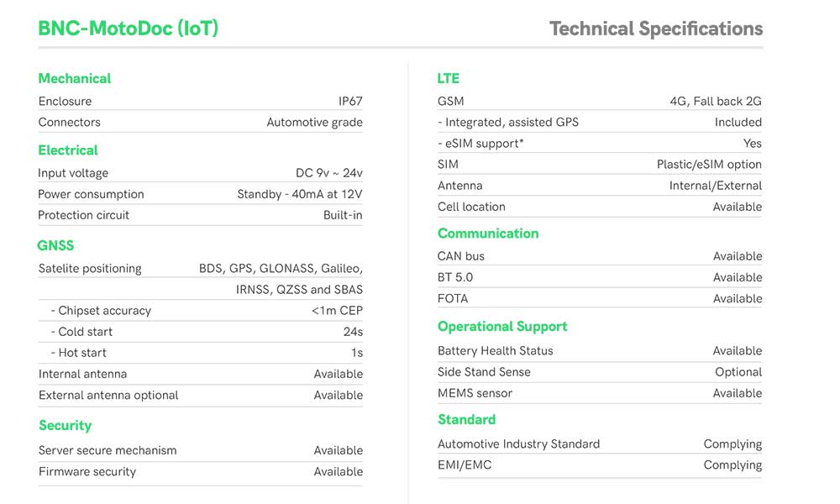The width and height of the screenshot is (840, 504).
Task: Click the Firmware security label
Action: pos(87,472)
